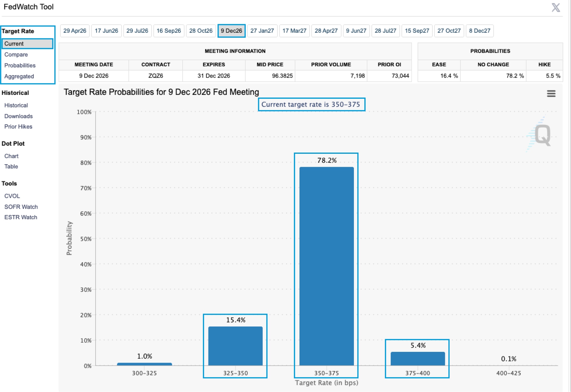Open the chart hamburger menu icon
571x392 pixels.
(551, 94)
